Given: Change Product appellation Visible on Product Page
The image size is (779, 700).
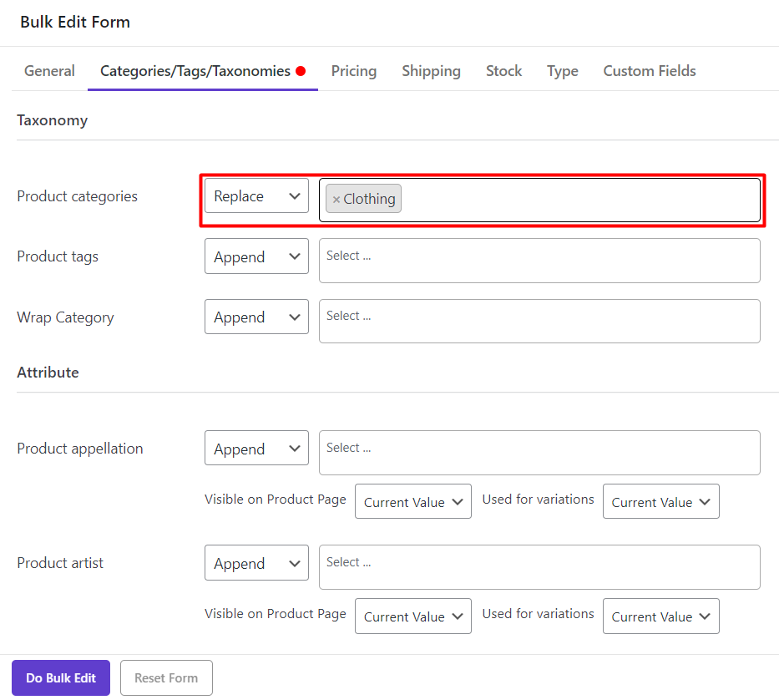Looking at the screenshot, I should pos(412,502).
